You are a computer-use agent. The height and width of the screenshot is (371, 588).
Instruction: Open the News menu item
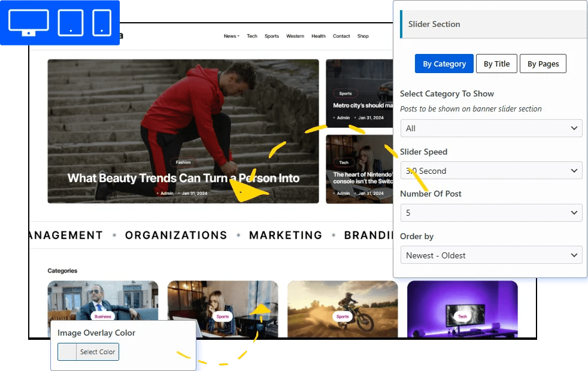click(x=231, y=36)
